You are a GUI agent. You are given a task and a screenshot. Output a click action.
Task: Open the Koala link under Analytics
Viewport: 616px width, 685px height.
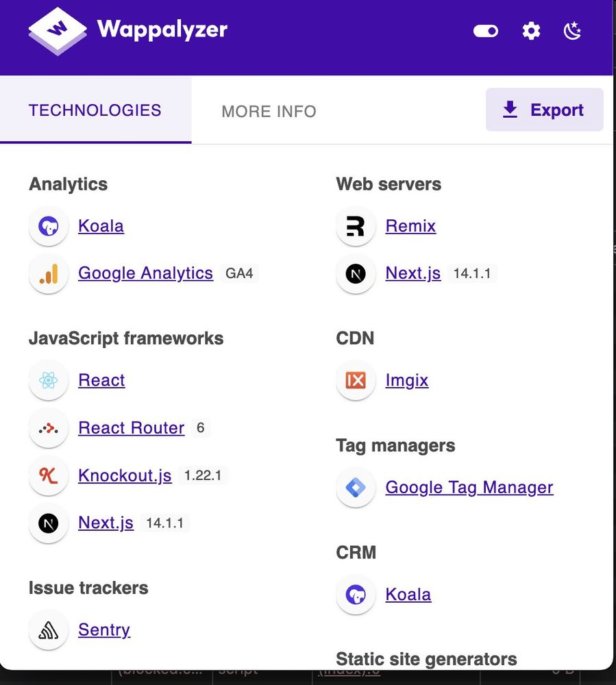(x=101, y=226)
